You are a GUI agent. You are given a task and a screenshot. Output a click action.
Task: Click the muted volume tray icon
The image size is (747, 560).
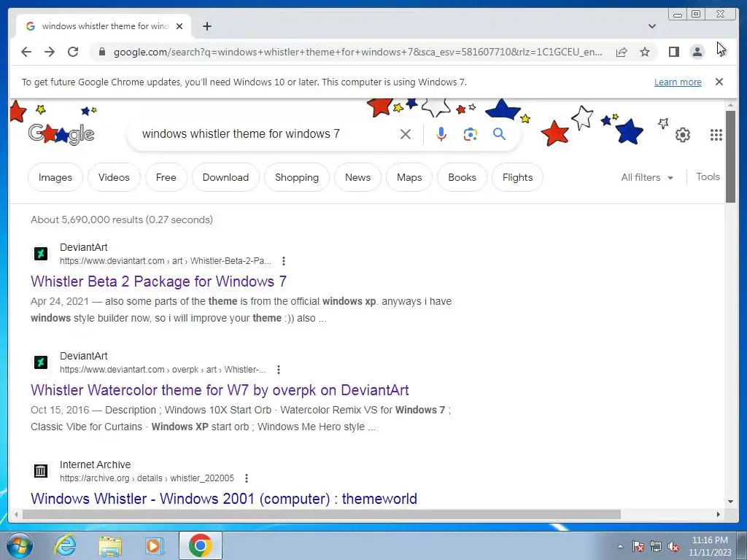673,547
